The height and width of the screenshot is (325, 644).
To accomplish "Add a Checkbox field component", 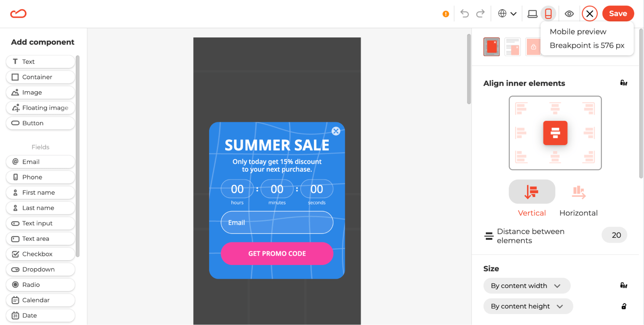I will (x=40, y=254).
